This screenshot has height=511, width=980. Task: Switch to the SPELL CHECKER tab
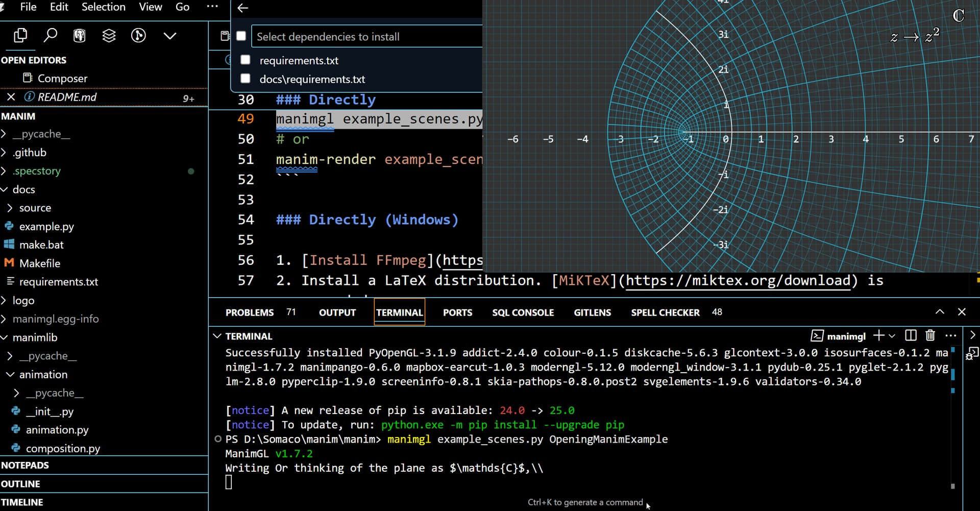[x=665, y=312]
